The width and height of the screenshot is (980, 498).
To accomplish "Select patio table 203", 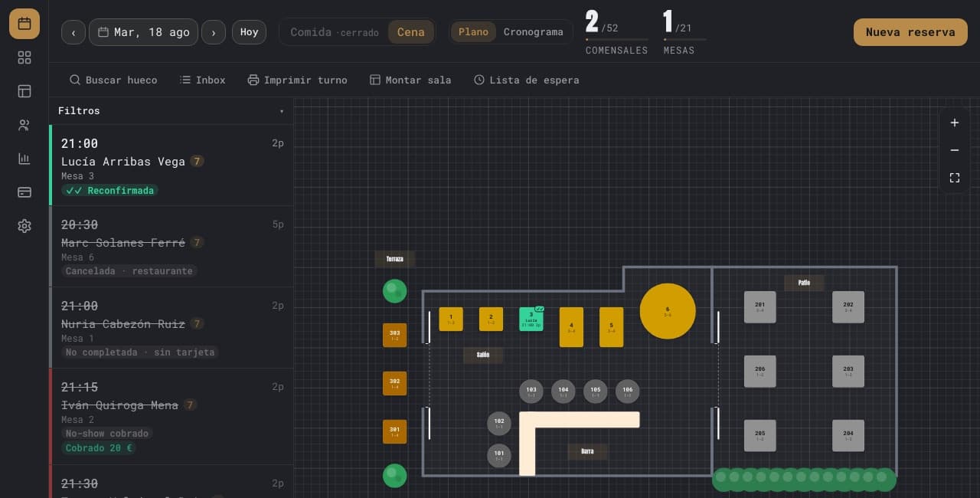I will [848, 371].
